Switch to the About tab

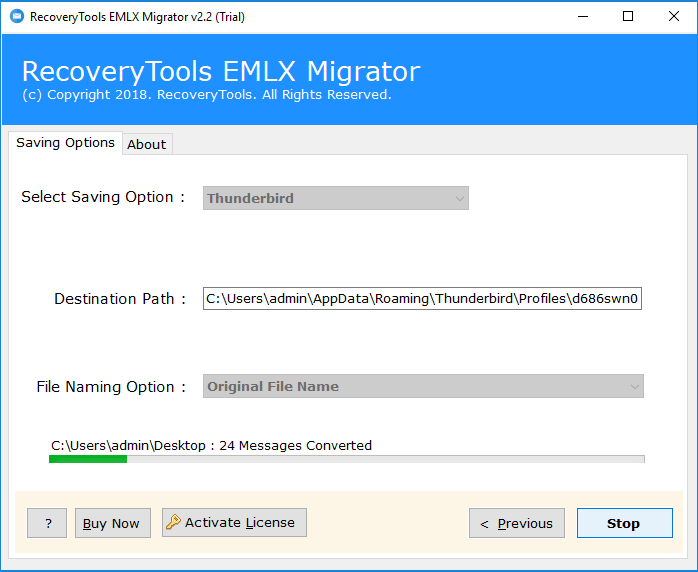[147, 144]
